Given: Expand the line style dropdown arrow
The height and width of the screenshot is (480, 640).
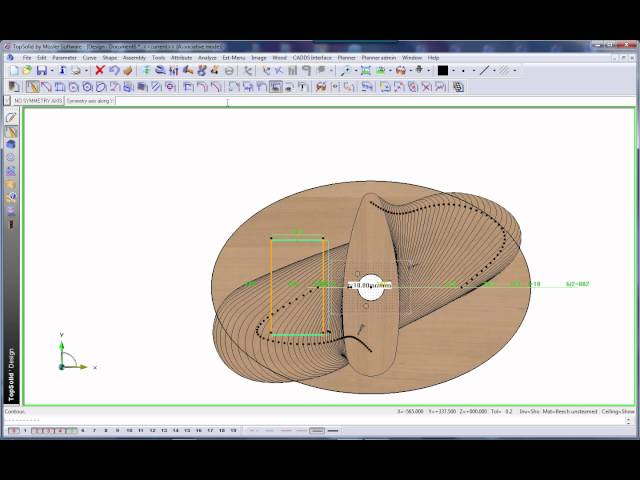Looking at the screenshot, I should pos(495,71).
